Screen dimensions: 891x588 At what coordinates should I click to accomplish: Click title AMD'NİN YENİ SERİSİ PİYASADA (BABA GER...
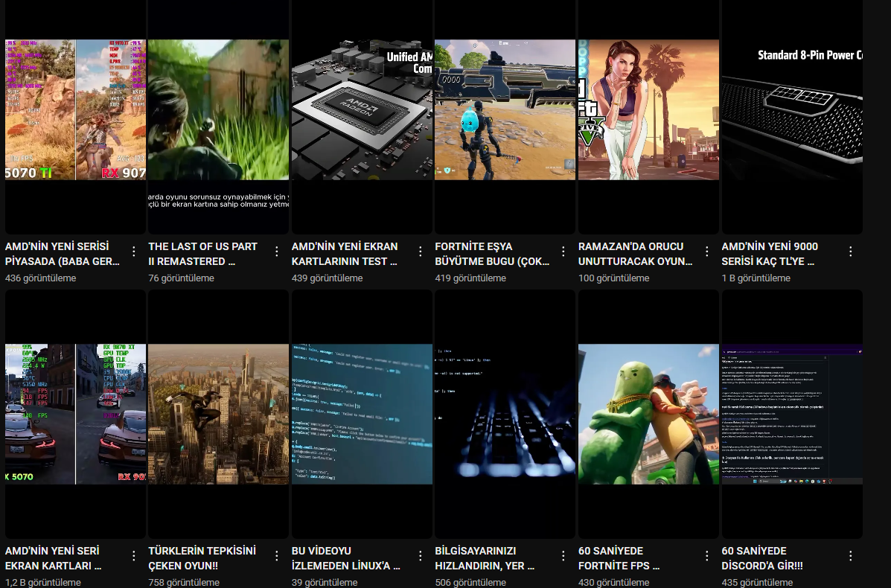63,254
